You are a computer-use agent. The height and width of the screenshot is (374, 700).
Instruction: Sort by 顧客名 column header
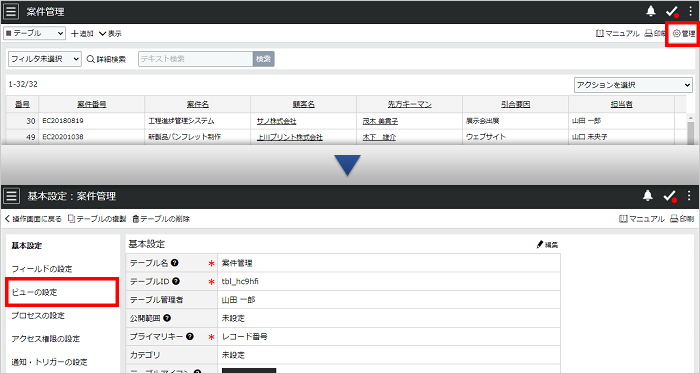click(304, 104)
